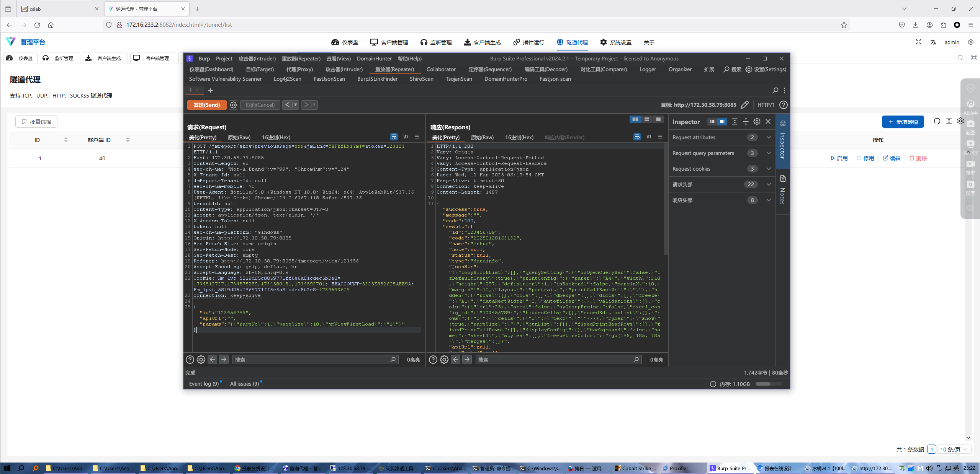The width and height of the screenshot is (980, 474).
Task: Open the Notes side panel icon
Action: (783, 179)
